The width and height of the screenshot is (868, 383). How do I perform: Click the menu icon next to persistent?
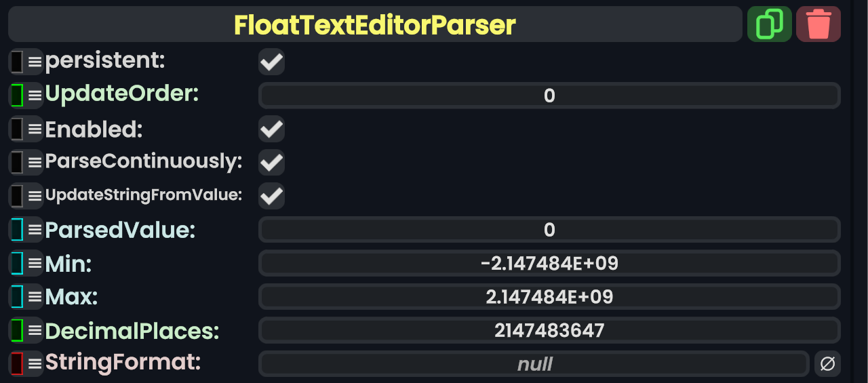tap(35, 62)
